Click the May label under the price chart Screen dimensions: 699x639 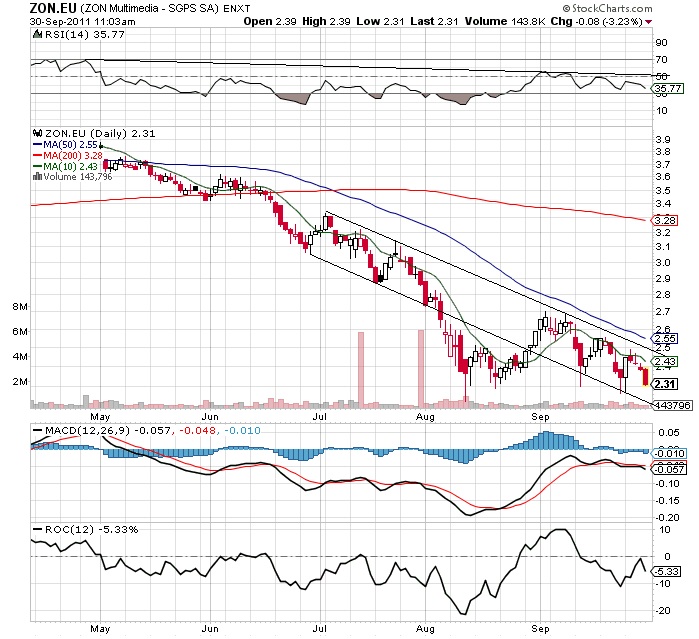coord(100,417)
